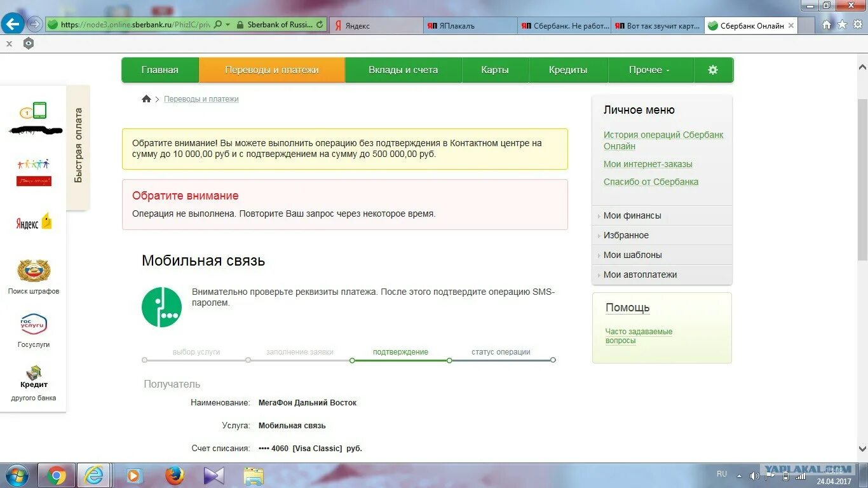Image resolution: width=868 pixels, height=488 pixels.
Task: Click the hexagon extension icon in toolbar
Action: click(29, 43)
